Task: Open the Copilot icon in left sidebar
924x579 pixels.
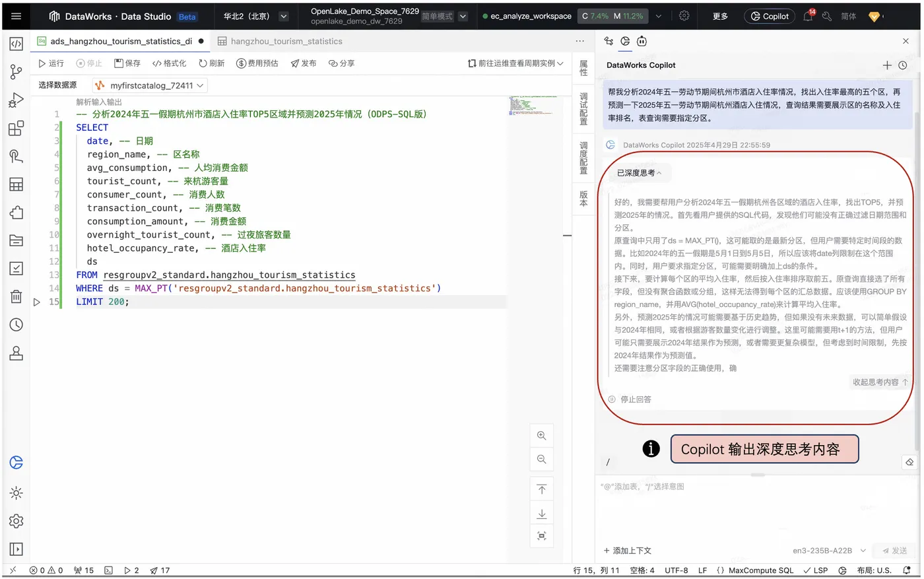Action: 16,463
